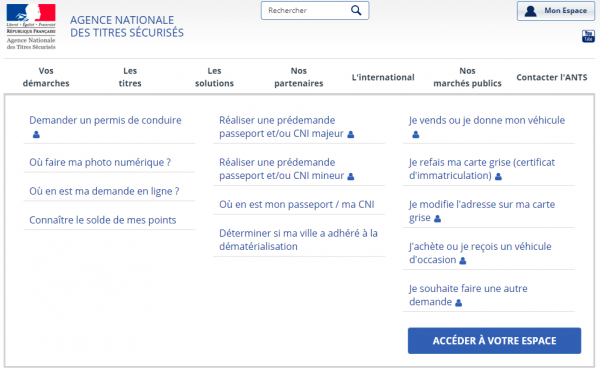
Task: Click user icon beside CNI mineur
Action: pyautogui.click(x=351, y=176)
